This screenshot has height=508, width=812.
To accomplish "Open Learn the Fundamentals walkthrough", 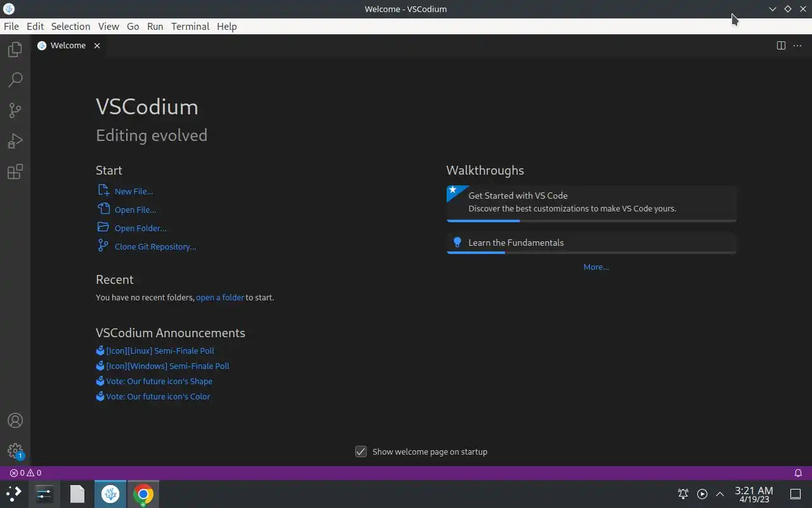I will [x=591, y=243].
